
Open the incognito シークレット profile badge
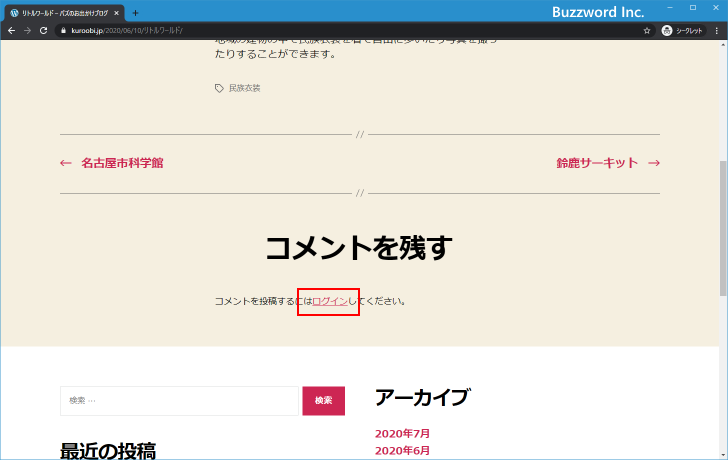[682, 31]
